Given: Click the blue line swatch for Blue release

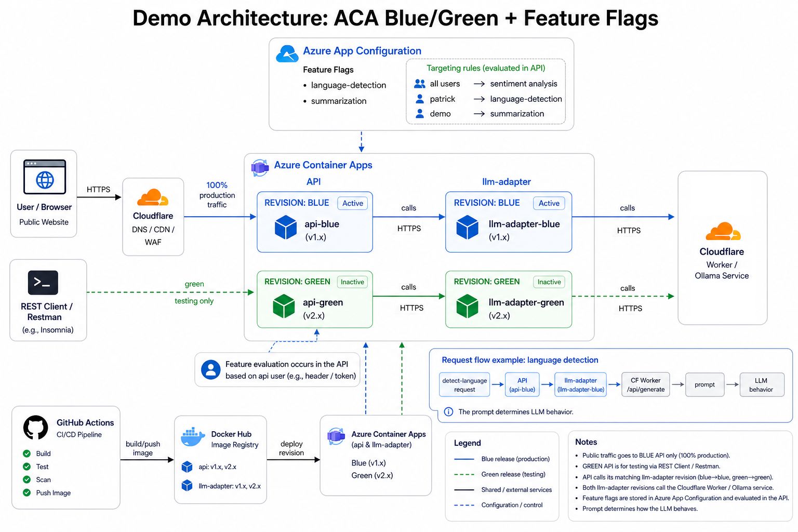Looking at the screenshot, I should [x=464, y=459].
